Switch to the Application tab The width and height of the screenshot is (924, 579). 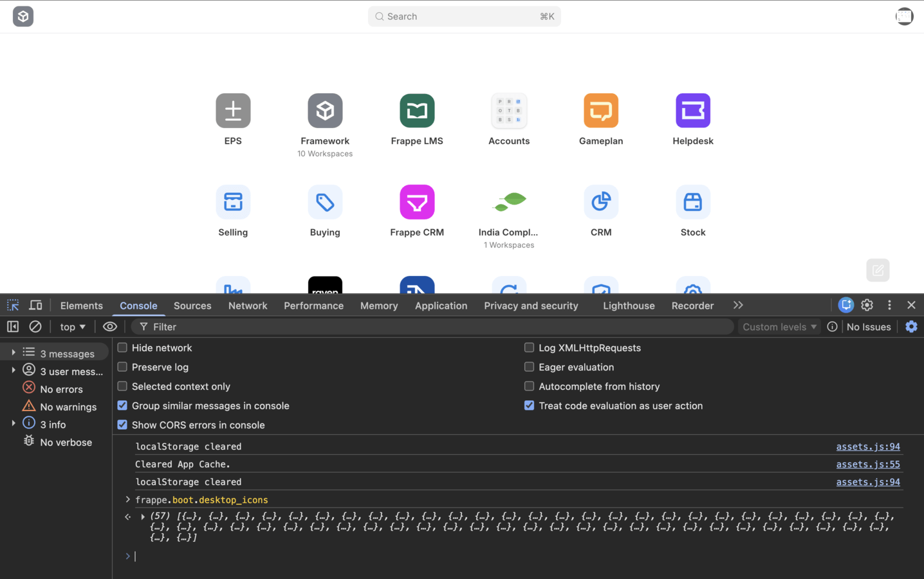pyautogui.click(x=441, y=306)
